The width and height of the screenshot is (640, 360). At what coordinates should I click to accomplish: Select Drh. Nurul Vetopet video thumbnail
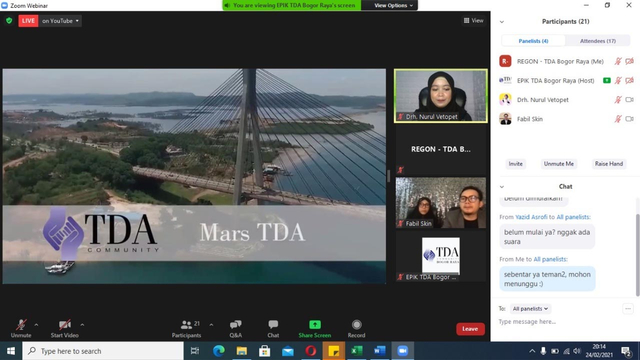pyautogui.click(x=441, y=96)
